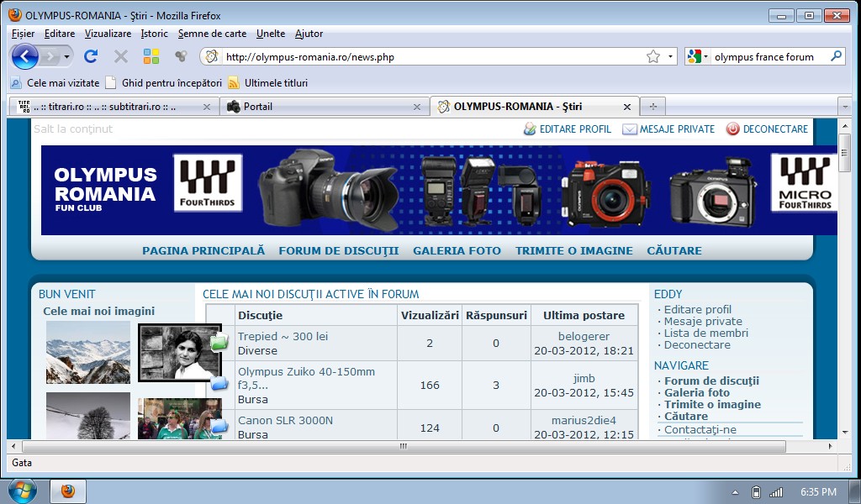The height and width of the screenshot is (504, 861).
Task: Click the Firefox taskbar button
Action: 68,491
